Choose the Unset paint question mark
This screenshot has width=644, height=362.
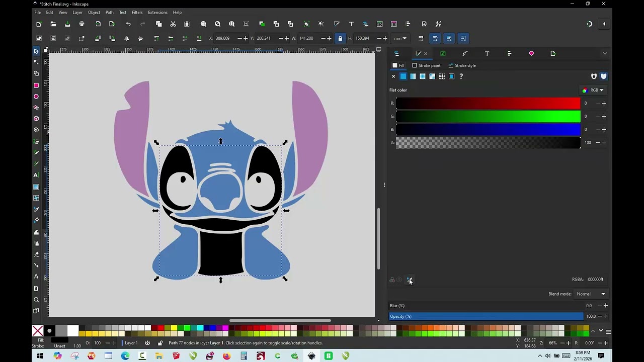461,76
